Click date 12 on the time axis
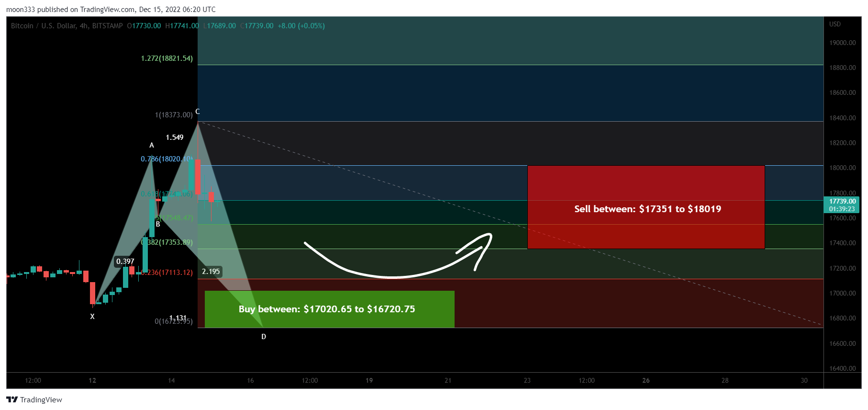 click(x=92, y=380)
